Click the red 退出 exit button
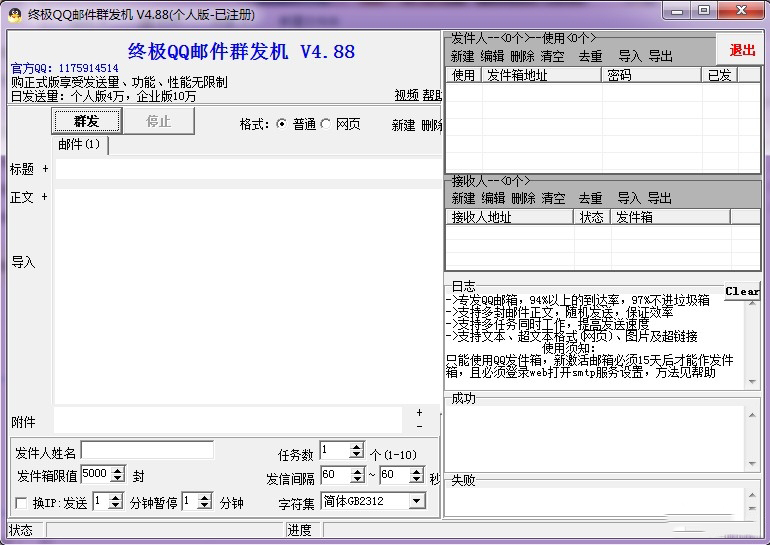Image resolution: width=770 pixels, height=545 pixels. (742, 50)
